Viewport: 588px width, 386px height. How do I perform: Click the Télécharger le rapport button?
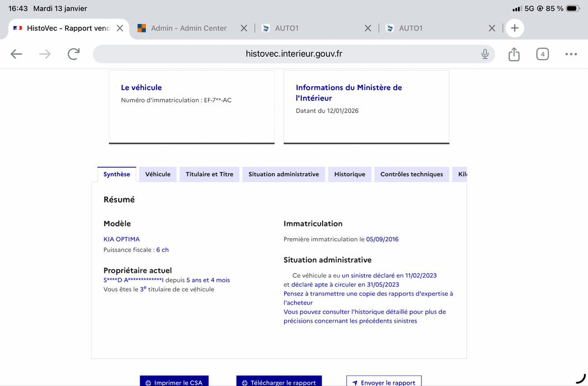279,382
